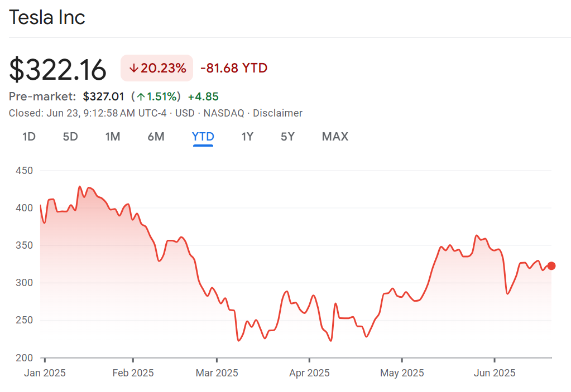The image size is (571, 392).
Task: Open the Disclaimer link
Action: click(x=277, y=113)
